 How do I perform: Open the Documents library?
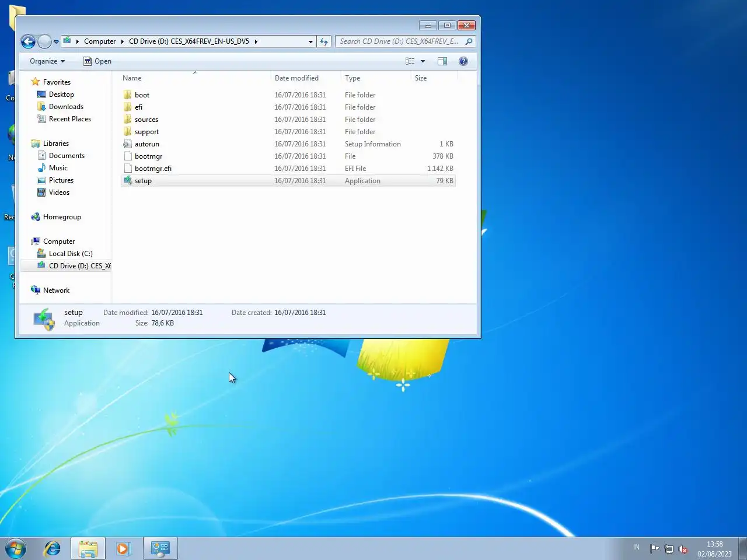pos(67,156)
